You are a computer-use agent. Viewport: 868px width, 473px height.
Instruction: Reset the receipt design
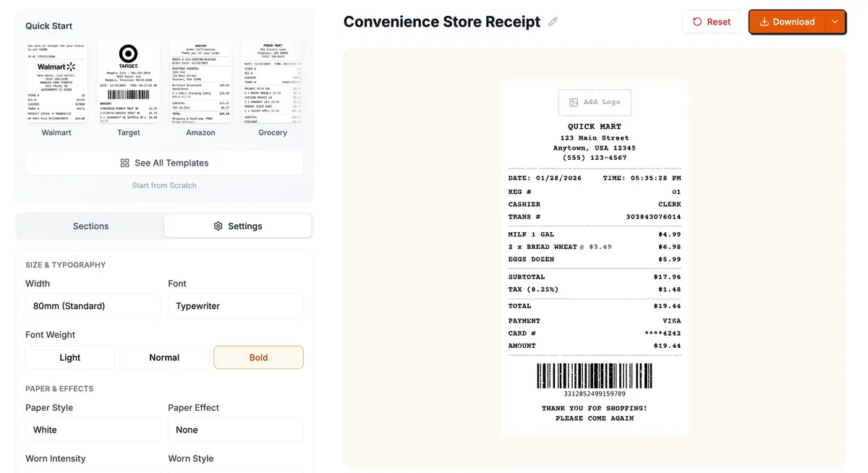click(711, 22)
